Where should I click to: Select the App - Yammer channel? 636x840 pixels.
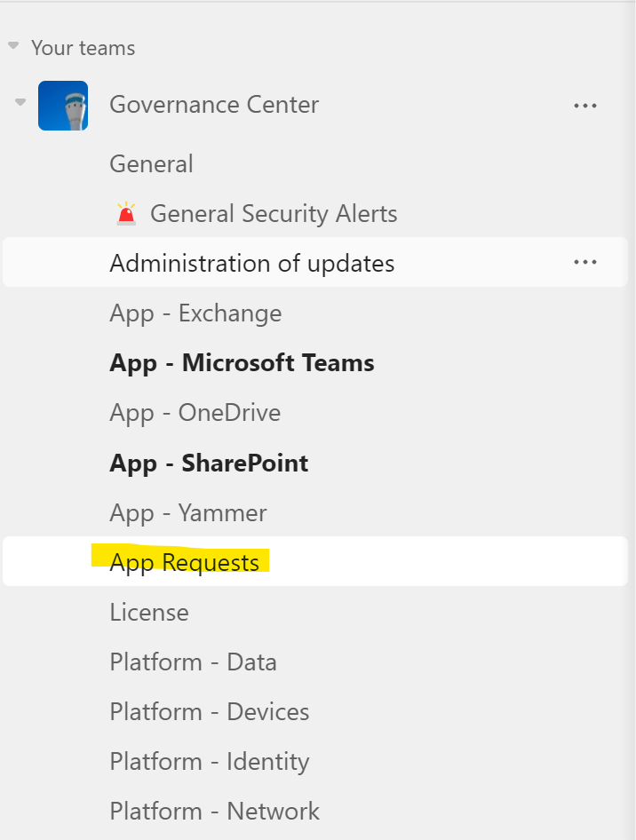[187, 513]
